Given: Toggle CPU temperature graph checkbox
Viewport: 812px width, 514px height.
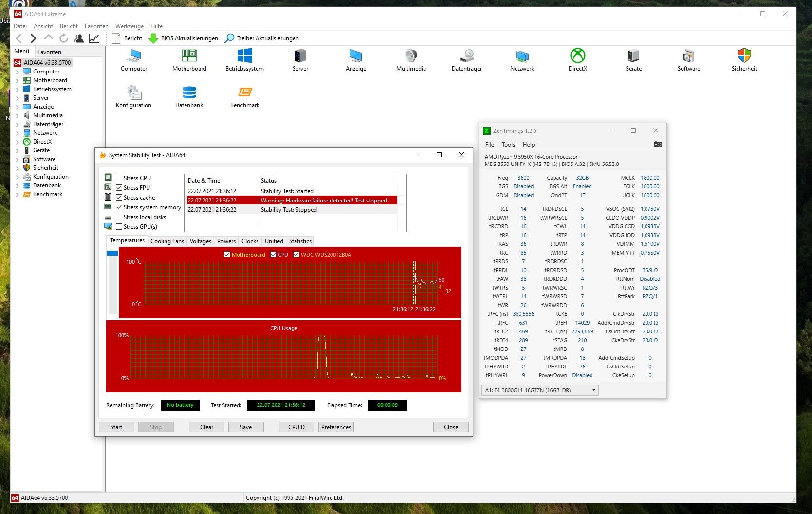Looking at the screenshot, I should point(274,255).
